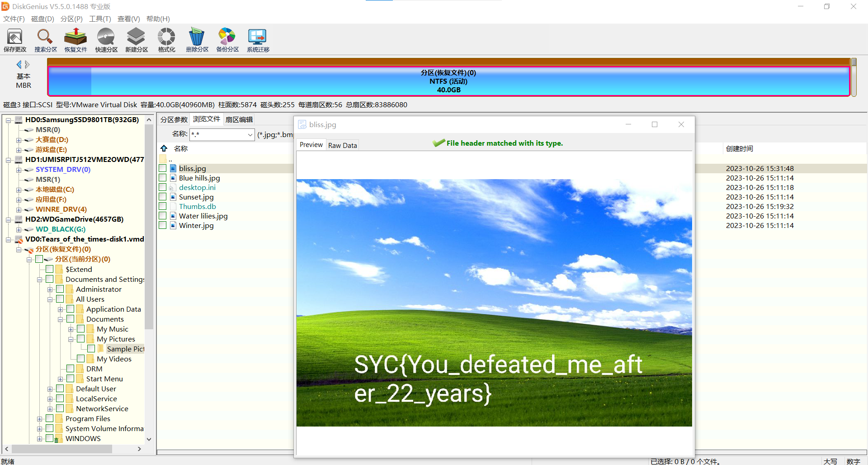Click scroll-right arrow of tree panel
The width and height of the screenshot is (868, 465).
139,449
